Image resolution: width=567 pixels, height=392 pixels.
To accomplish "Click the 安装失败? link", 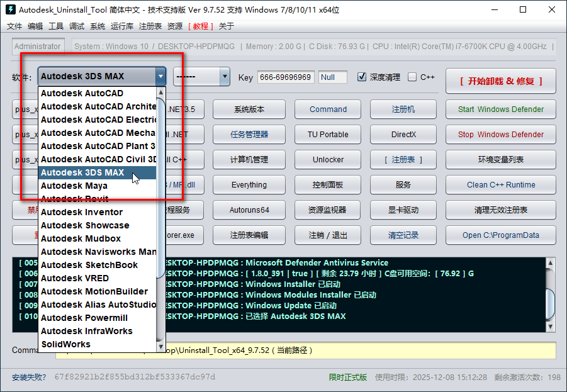I will 29,377.
